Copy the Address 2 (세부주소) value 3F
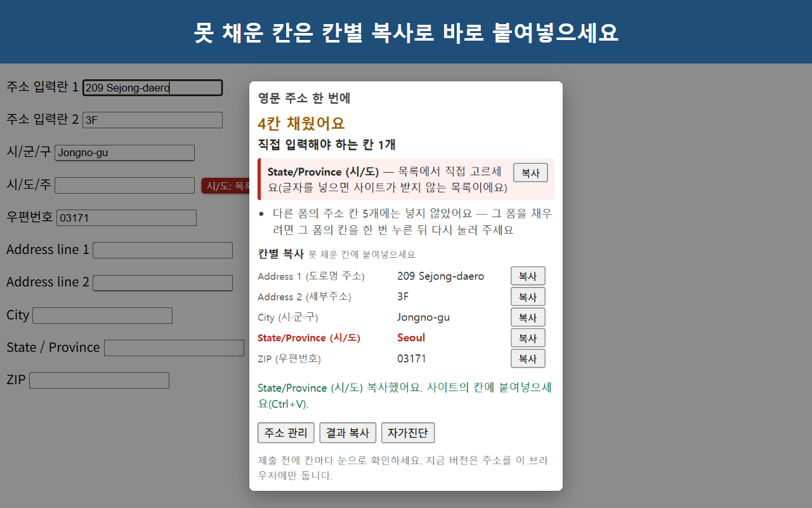The width and height of the screenshot is (812, 508). 528,297
